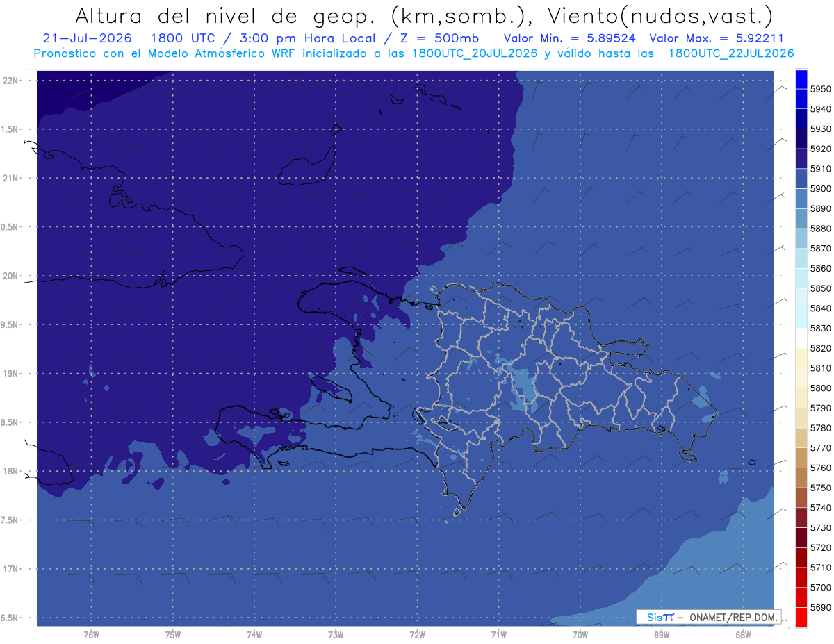
Task: Click the '5900' colorbar label
Action: pos(820,188)
